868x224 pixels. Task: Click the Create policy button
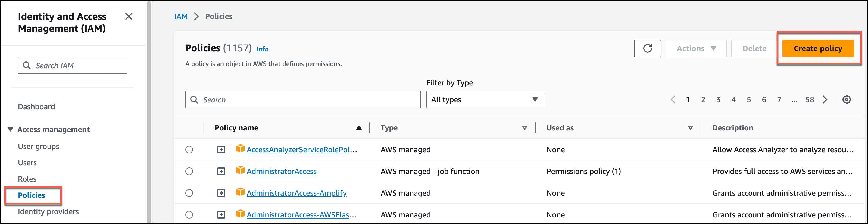point(817,48)
